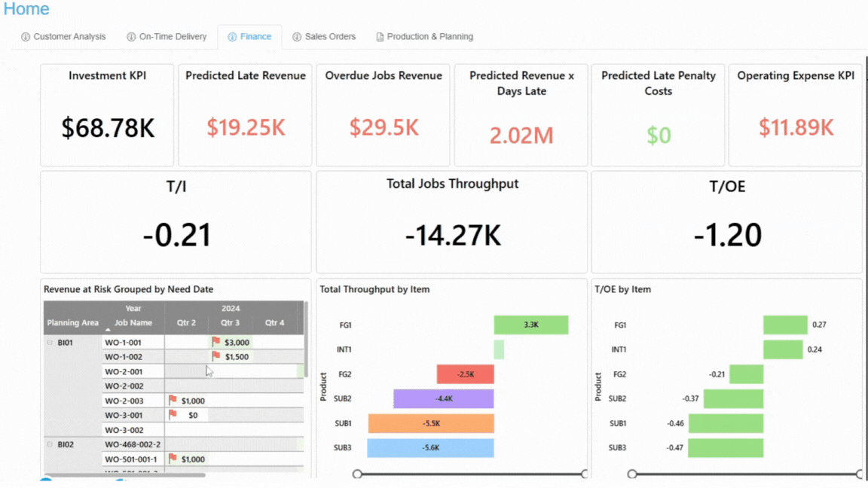Click the sort arrow under Job Name header
This screenshot has height=488, width=868.
(x=108, y=328)
